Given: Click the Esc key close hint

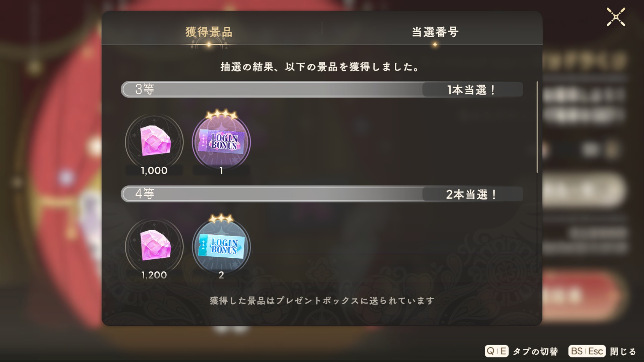Looking at the screenshot, I should (x=596, y=351).
